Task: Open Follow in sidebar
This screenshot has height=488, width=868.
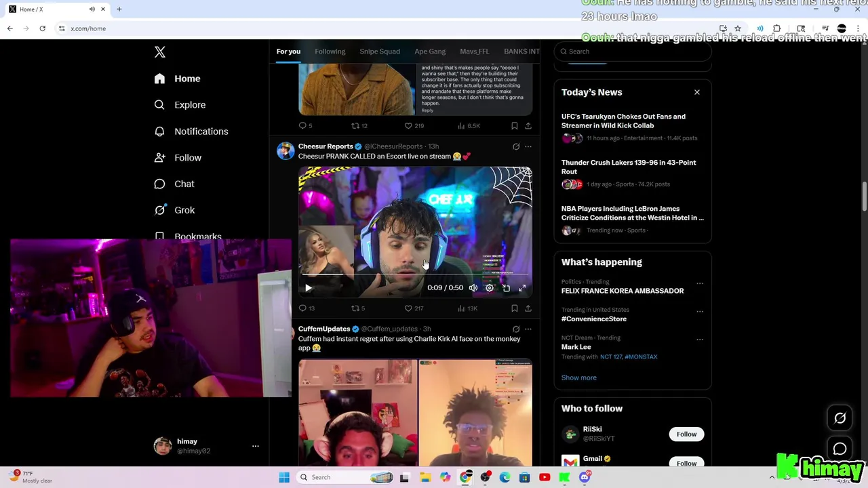Action: click(x=178, y=158)
